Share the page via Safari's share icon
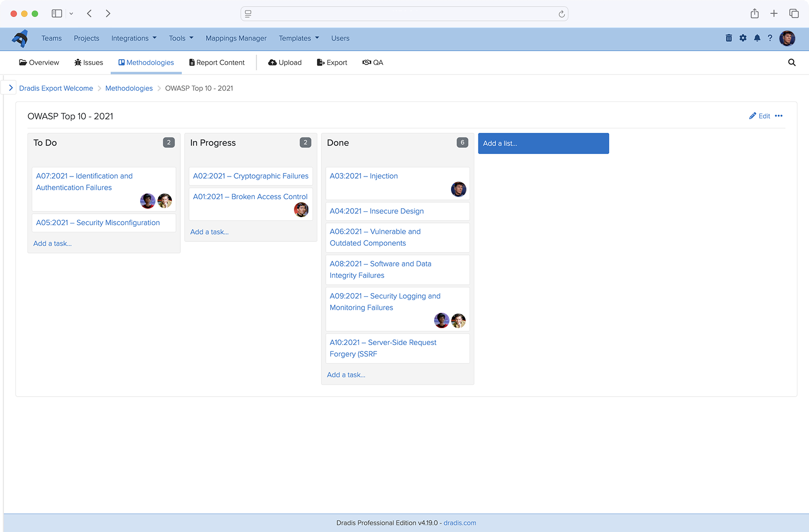Viewport: 809px width, 532px height. [755, 13]
